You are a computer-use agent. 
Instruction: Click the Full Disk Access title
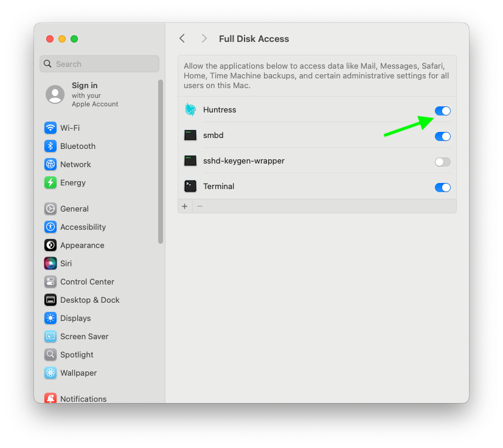click(x=254, y=39)
